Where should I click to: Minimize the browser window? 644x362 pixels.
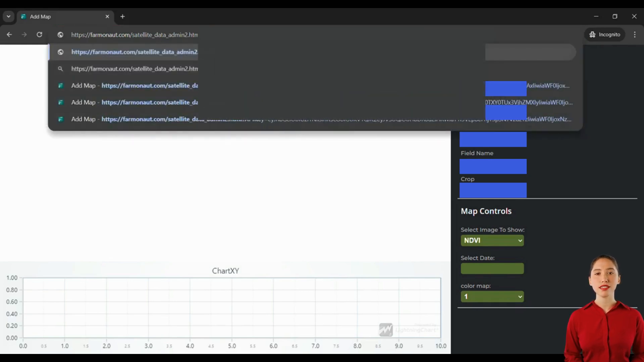pos(596,16)
